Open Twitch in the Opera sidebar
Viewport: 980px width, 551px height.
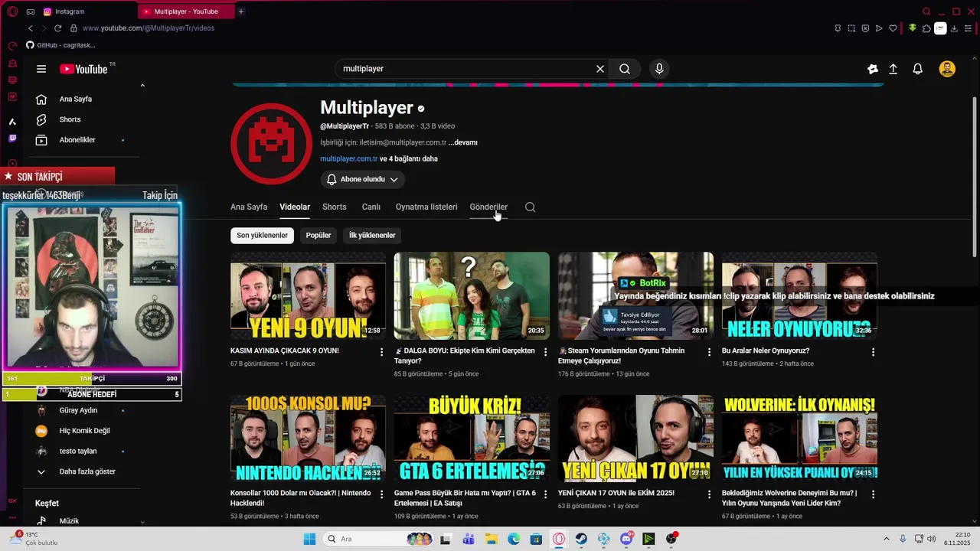(x=12, y=139)
